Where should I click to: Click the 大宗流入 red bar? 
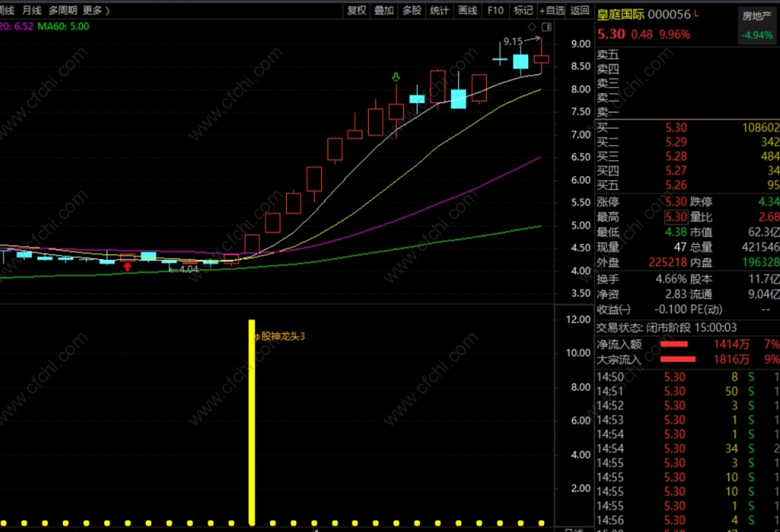(677, 359)
